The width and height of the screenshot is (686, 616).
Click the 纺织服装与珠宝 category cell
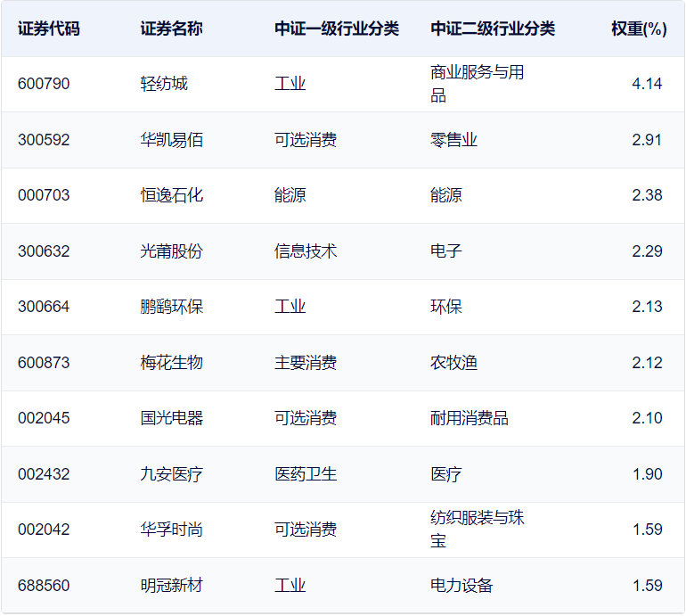pyautogui.click(x=477, y=530)
